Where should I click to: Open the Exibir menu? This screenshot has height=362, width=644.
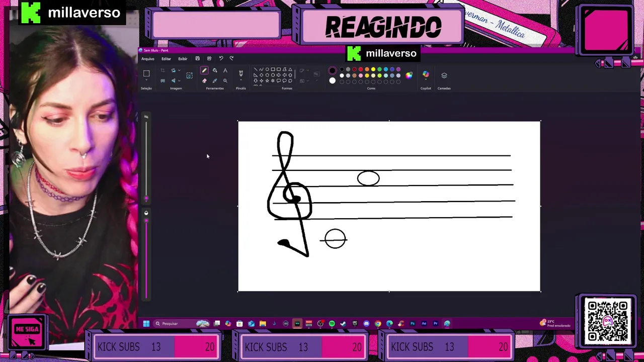pos(183,59)
